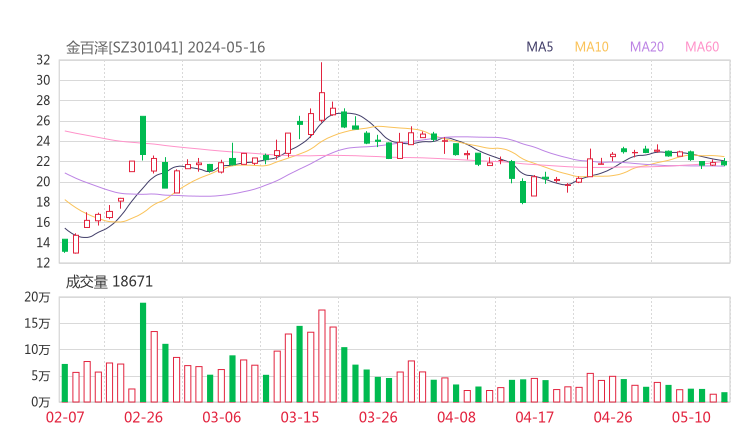Click the 24 price axis label
Viewport: 740px width, 440px height.
click(43, 141)
